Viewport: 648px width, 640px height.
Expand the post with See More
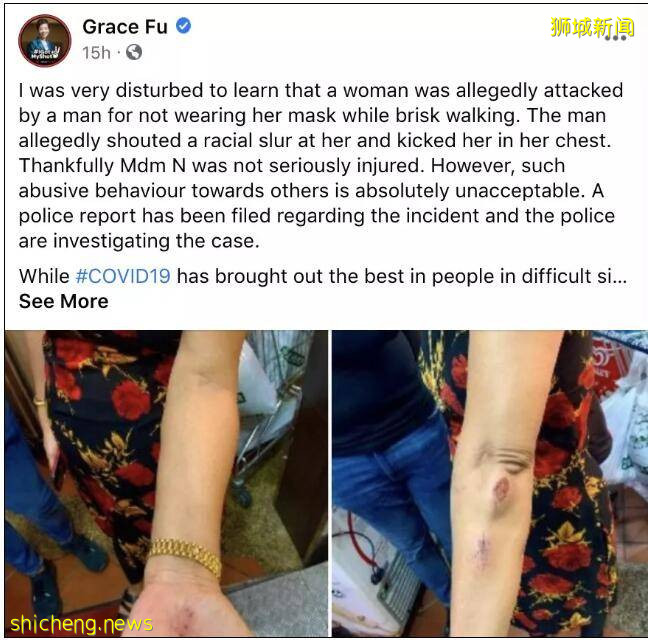pos(64,301)
